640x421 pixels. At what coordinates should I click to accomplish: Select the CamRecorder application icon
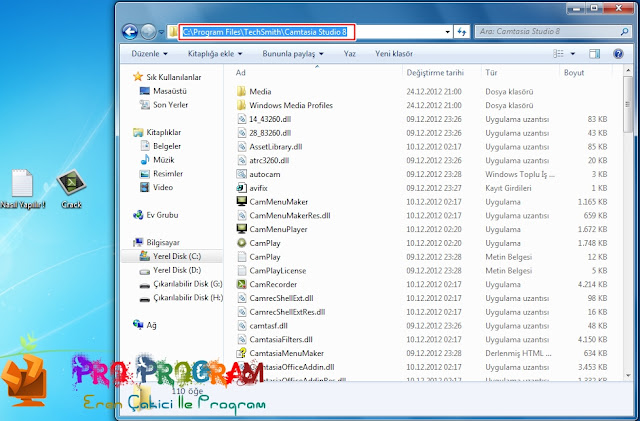pos(242,284)
